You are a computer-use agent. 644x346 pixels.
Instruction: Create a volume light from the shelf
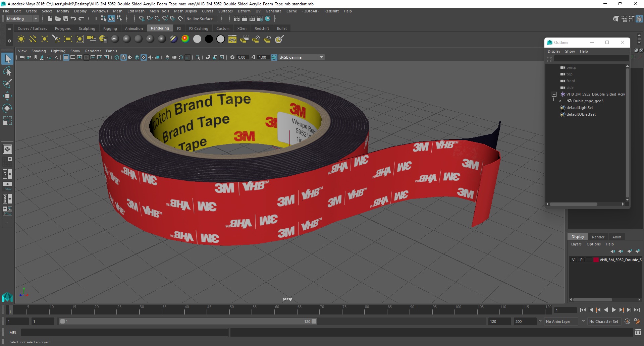[80, 39]
